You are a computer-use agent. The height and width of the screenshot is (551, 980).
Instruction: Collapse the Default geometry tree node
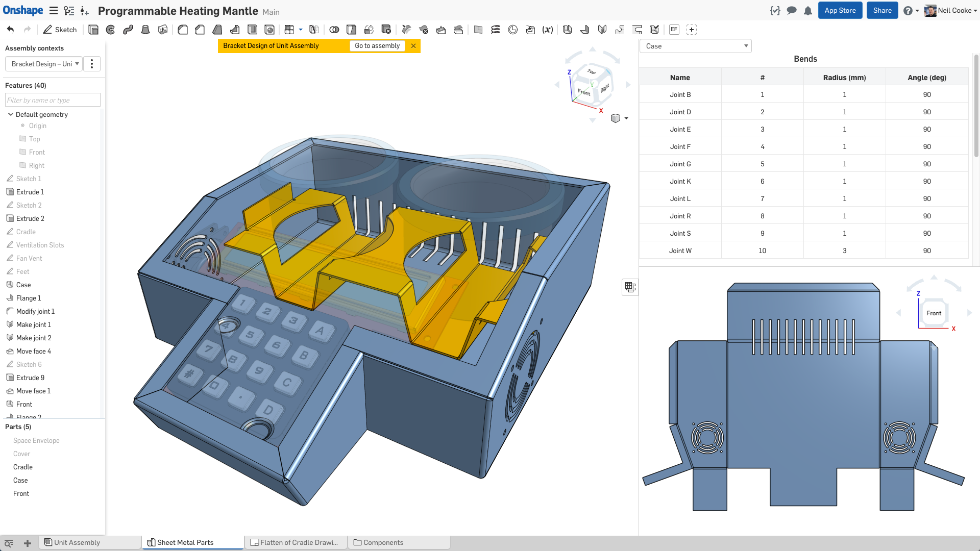click(11, 114)
